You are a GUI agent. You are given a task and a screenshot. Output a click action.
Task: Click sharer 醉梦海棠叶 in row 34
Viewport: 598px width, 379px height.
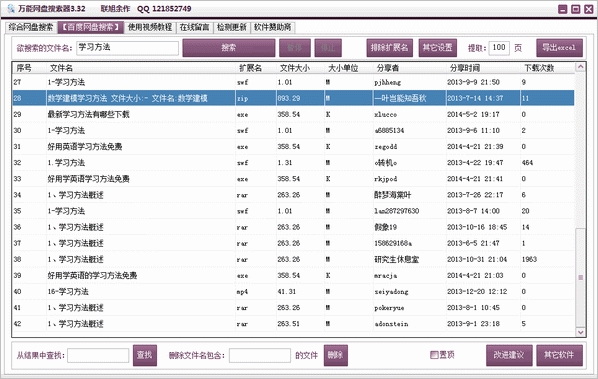pyautogui.click(x=392, y=195)
